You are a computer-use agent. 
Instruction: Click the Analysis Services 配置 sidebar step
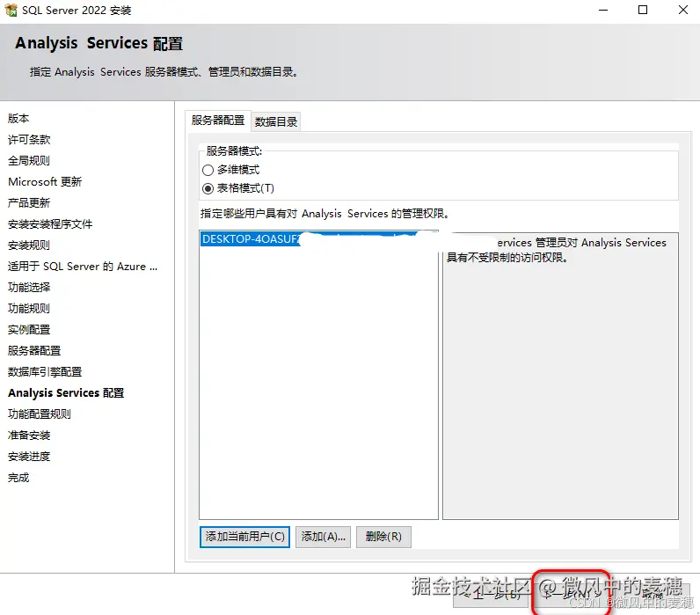click(66, 393)
